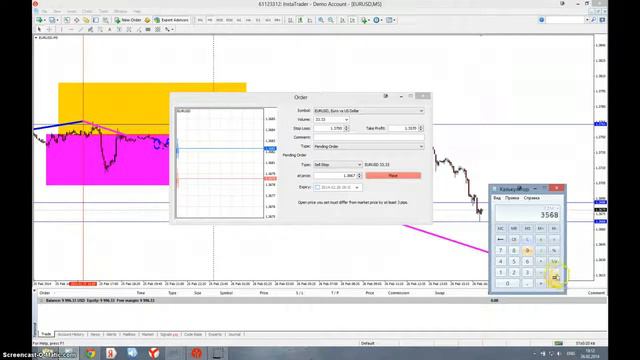This screenshot has width=640, height=360.
Task: Click the red Place button
Action: [x=393, y=176]
